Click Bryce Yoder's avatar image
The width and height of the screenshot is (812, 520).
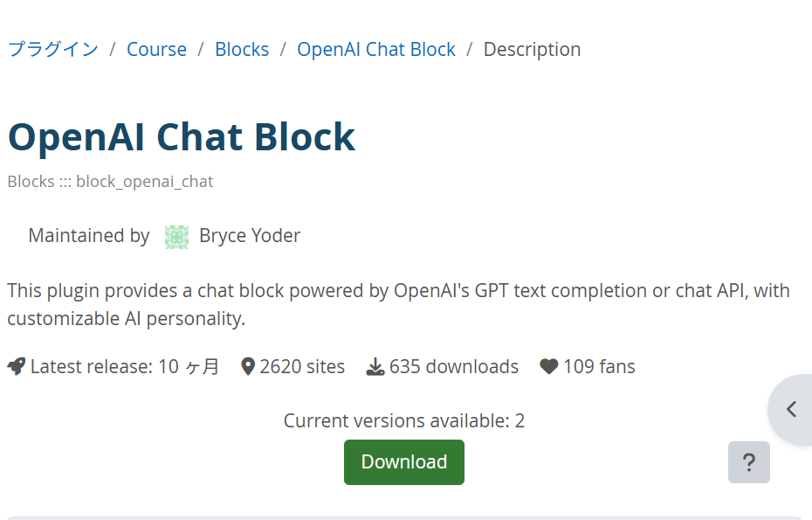(x=176, y=237)
